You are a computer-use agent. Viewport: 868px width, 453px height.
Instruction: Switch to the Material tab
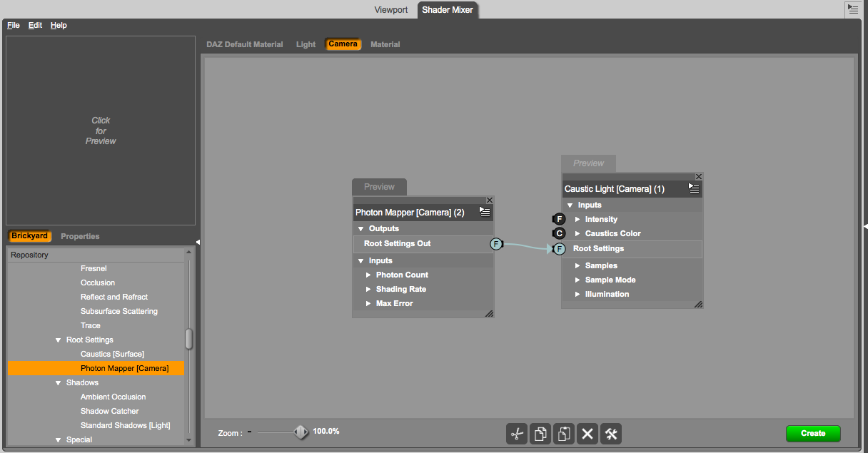[385, 44]
